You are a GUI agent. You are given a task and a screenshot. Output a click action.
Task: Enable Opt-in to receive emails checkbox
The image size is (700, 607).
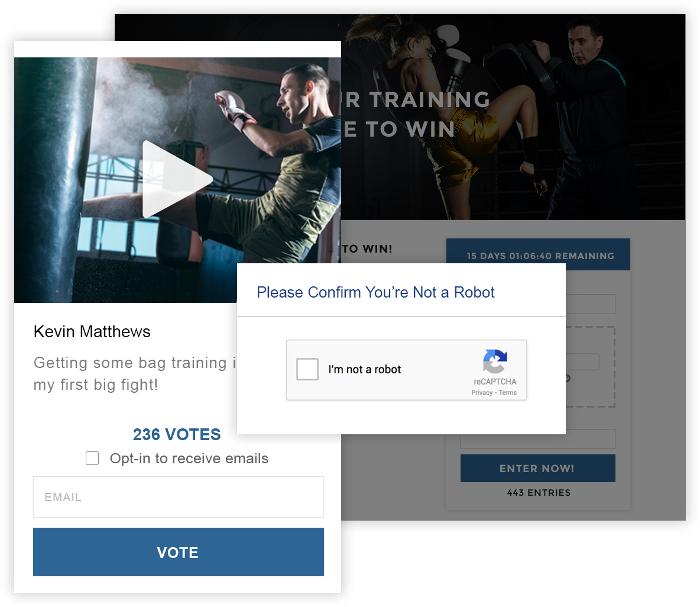(x=92, y=459)
